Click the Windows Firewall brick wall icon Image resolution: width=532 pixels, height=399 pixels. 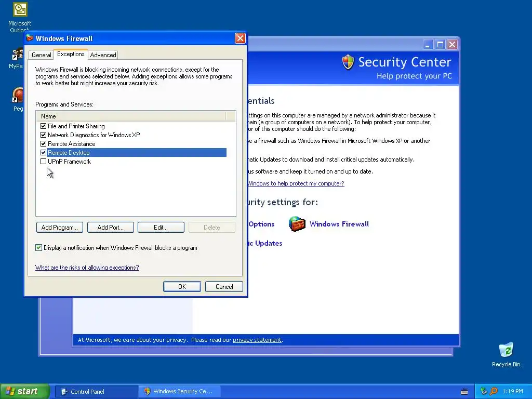point(297,224)
